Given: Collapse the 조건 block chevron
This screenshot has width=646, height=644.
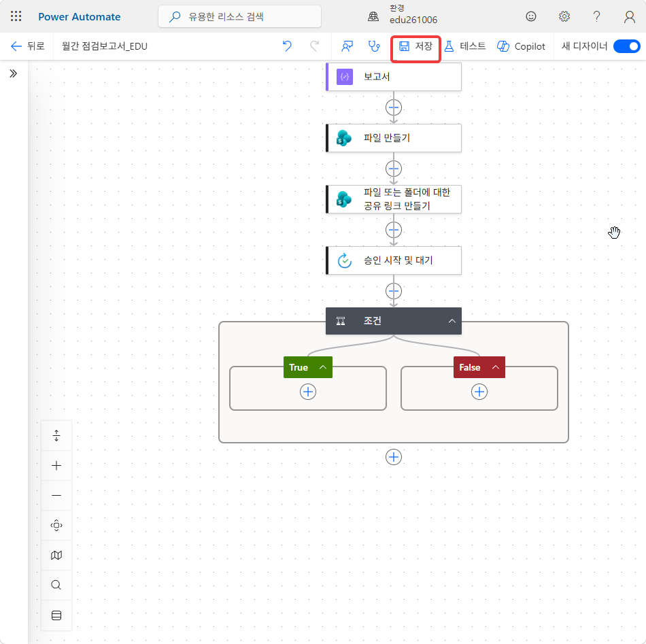Looking at the screenshot, I should [x=452, y=321].
